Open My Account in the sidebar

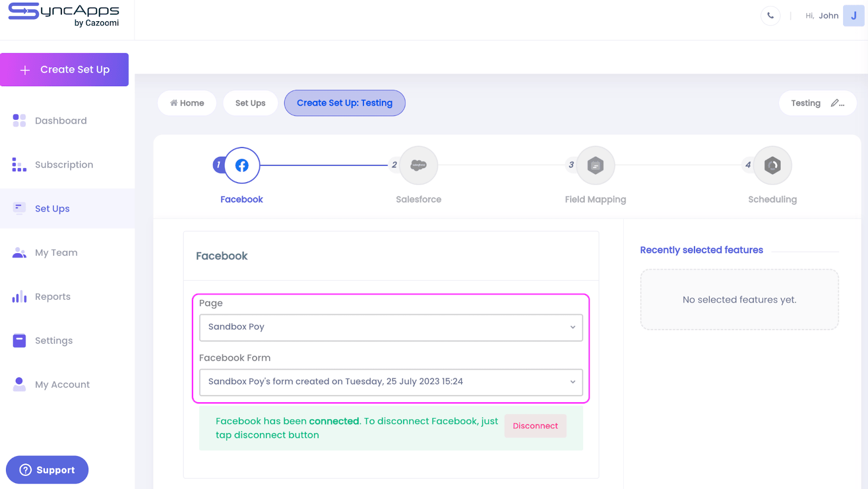62,384
